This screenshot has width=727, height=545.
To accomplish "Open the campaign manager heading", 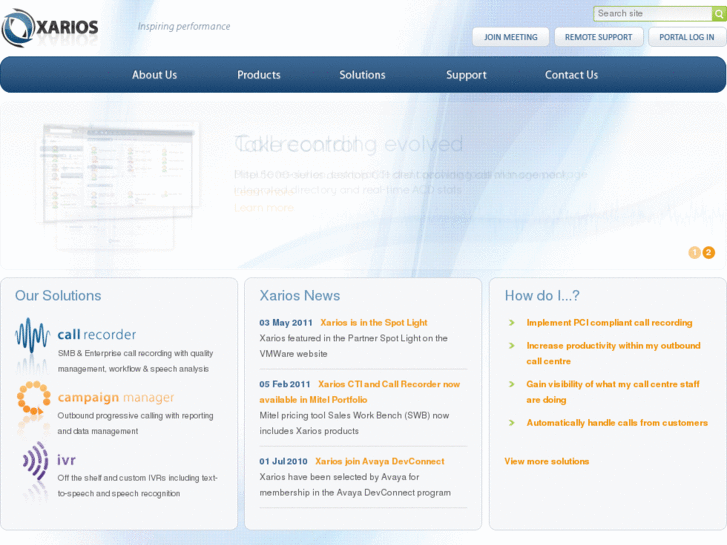I will coord(116,398).
